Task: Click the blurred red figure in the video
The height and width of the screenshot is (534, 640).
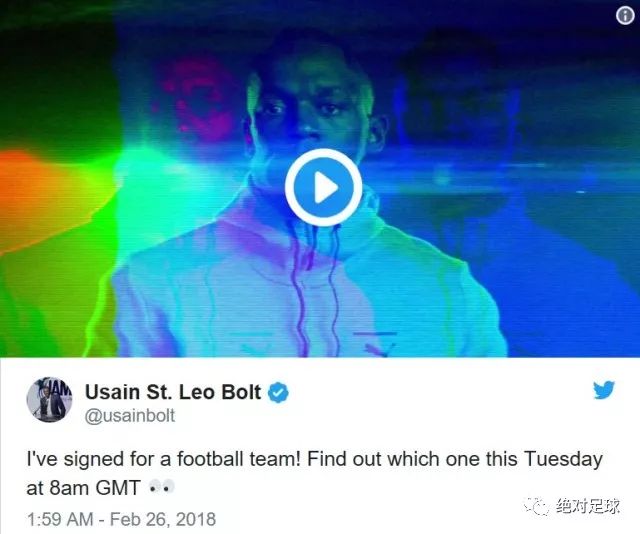Action: tap(196, 98)
